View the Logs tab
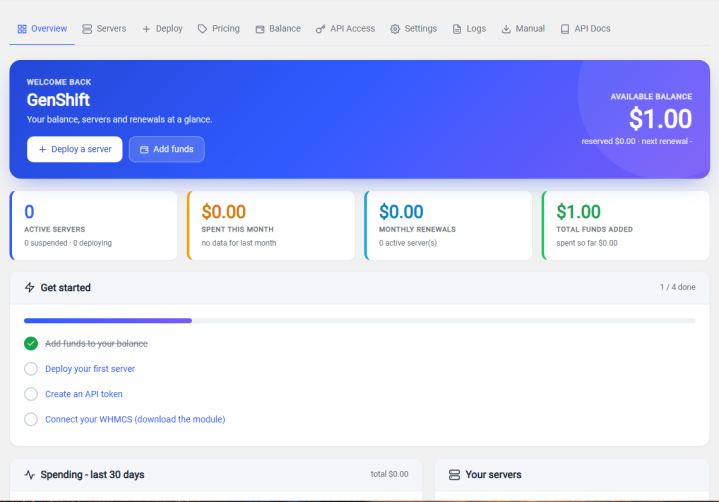The width and height of the screenshot is (719, 502). pyautogui.click(x=469, y=29)
